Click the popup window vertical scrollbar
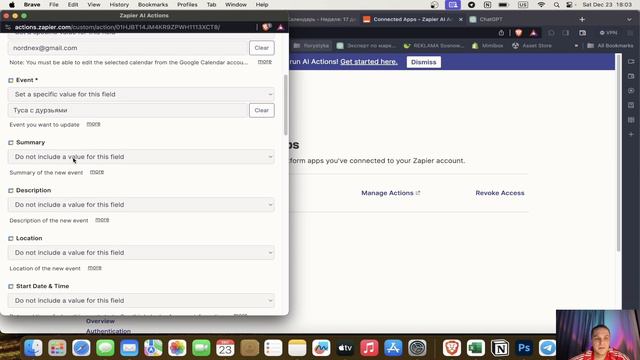 tap(286, 105)
